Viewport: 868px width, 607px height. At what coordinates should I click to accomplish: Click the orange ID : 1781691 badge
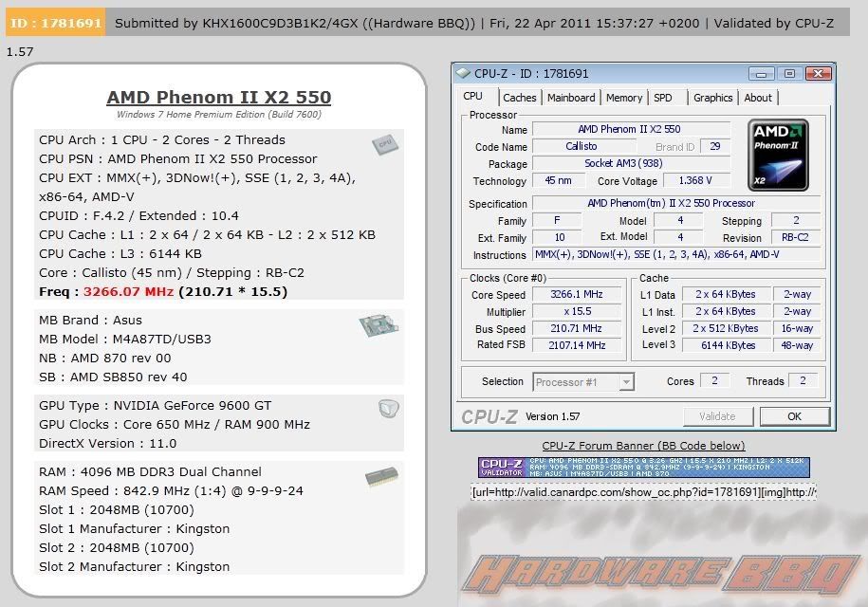(55, 23)
